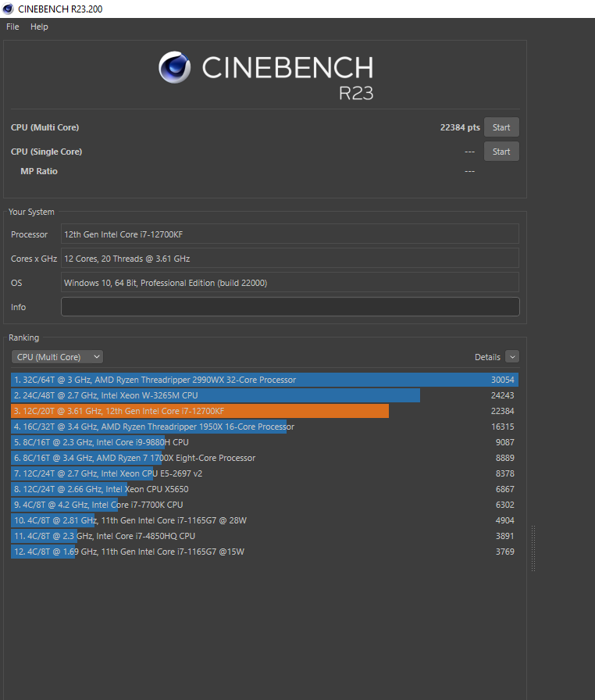Open the File menu
Image resolution: width=595 pixels, height=700 pixels.
pos(12,27)
